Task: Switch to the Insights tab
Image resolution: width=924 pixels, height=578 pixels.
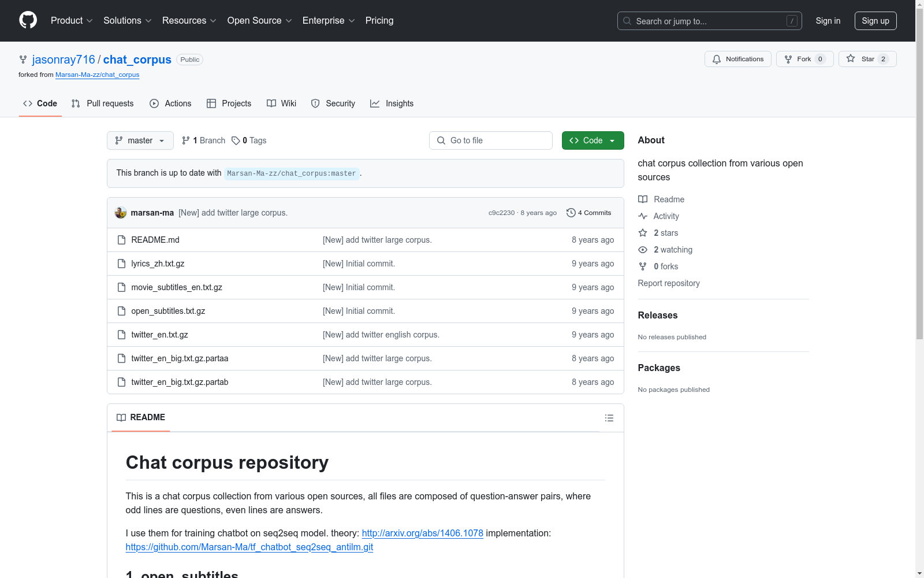Action: pyautogui.click(x=392, y=103)
